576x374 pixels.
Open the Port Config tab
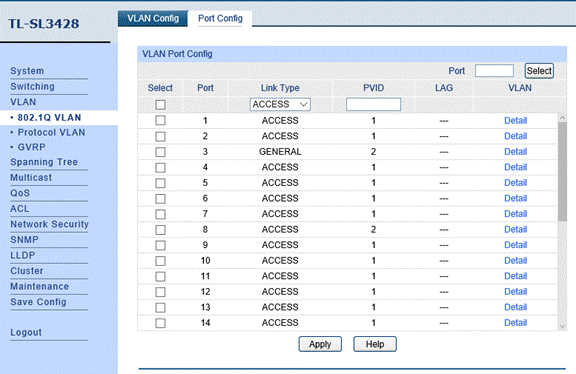(220, 18)
